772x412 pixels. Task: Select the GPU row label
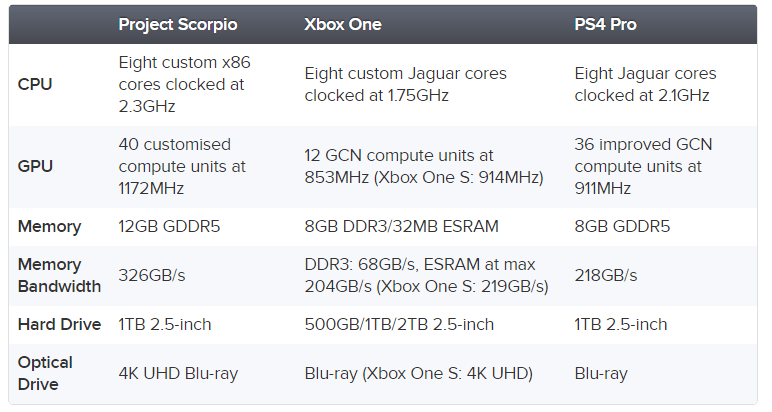(x=35, y=166)
